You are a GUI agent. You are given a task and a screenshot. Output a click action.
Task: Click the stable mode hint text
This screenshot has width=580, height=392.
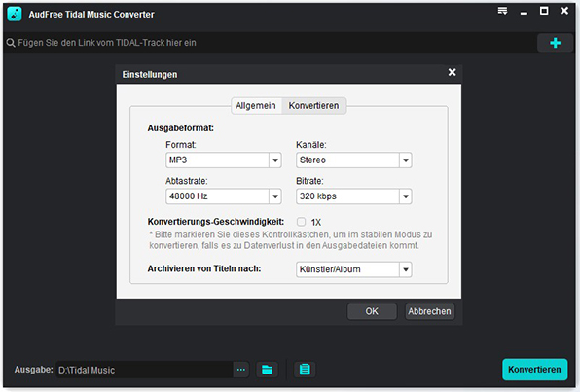(x=290, y=240)
